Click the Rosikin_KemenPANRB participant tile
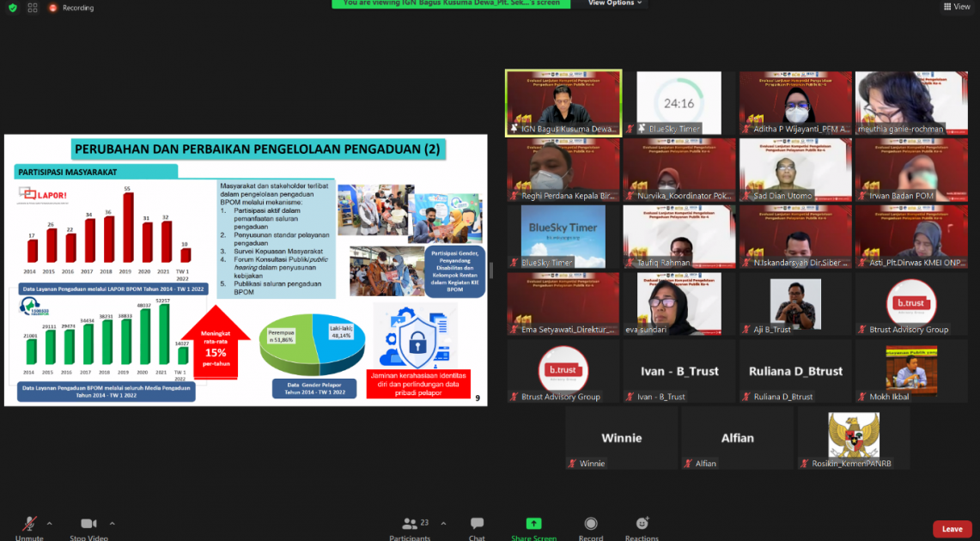Viewport: 980px width, 541px height. 853,438
